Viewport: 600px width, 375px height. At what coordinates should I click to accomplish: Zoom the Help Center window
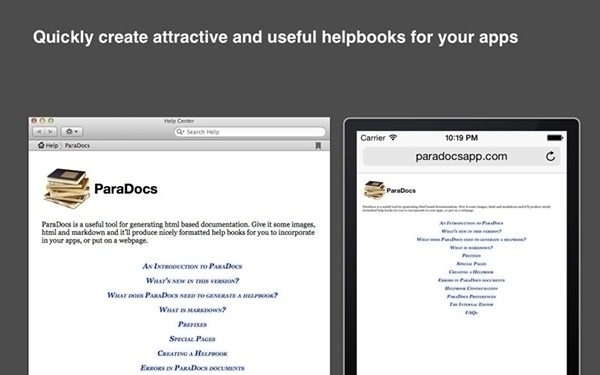point(51,121)
